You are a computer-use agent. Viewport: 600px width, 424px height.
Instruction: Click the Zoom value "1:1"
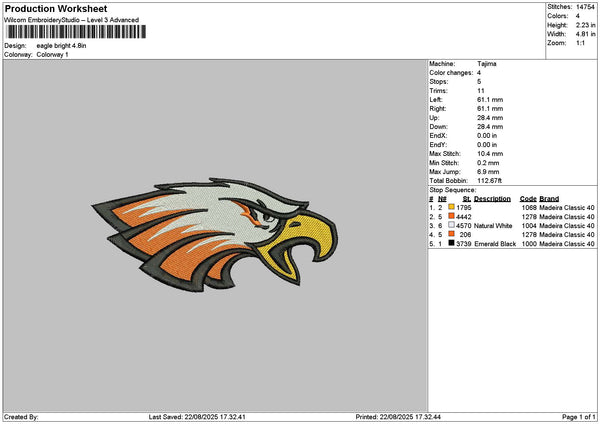580,43
